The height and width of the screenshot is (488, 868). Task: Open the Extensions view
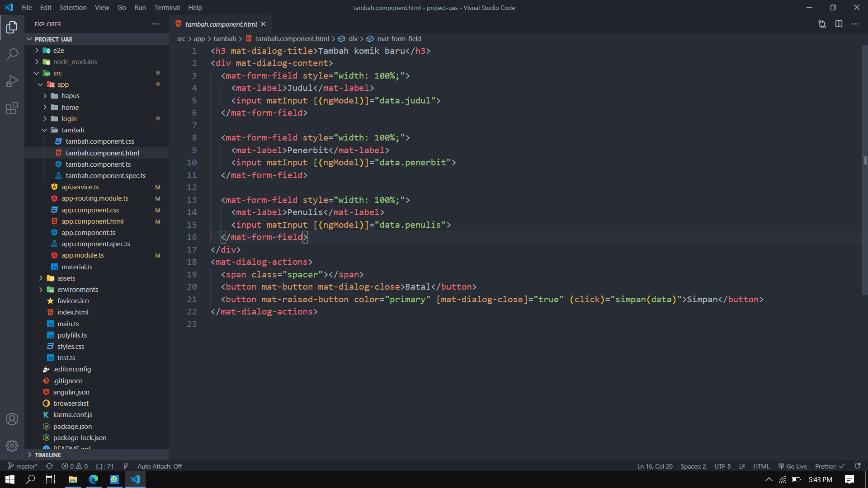coord(12,108)
